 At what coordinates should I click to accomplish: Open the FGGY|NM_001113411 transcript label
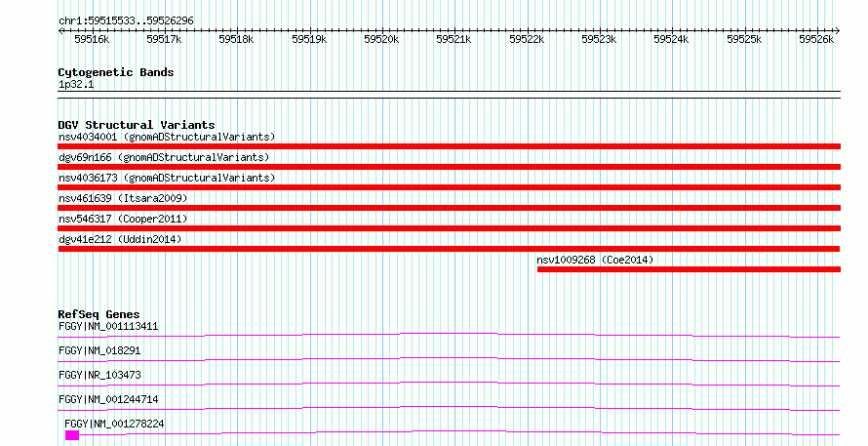tap(108, 326)
